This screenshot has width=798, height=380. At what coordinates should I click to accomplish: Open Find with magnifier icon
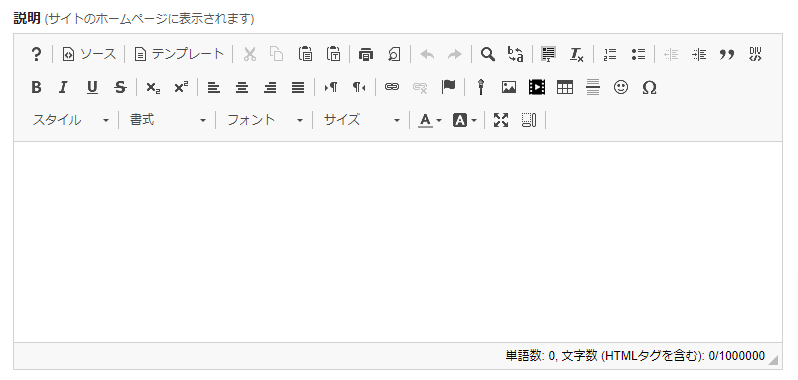(x=488, y=54)
